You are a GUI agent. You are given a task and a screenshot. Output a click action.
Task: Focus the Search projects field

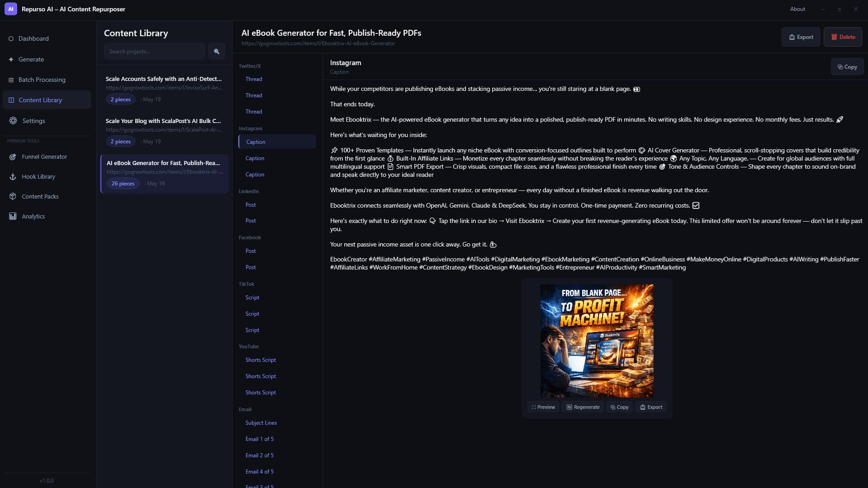click(x=154, y=52)
